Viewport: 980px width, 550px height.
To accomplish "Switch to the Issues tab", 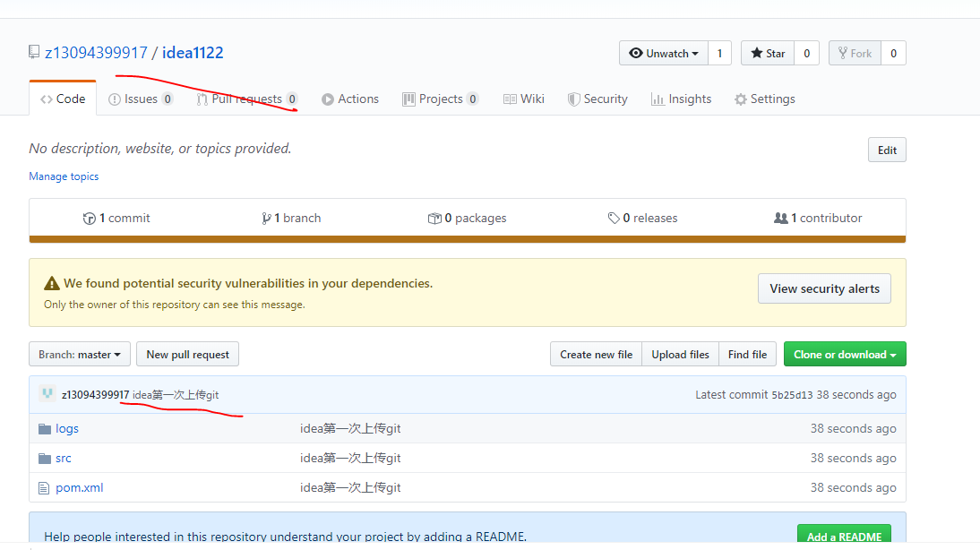I will click(x=141, y=99).
